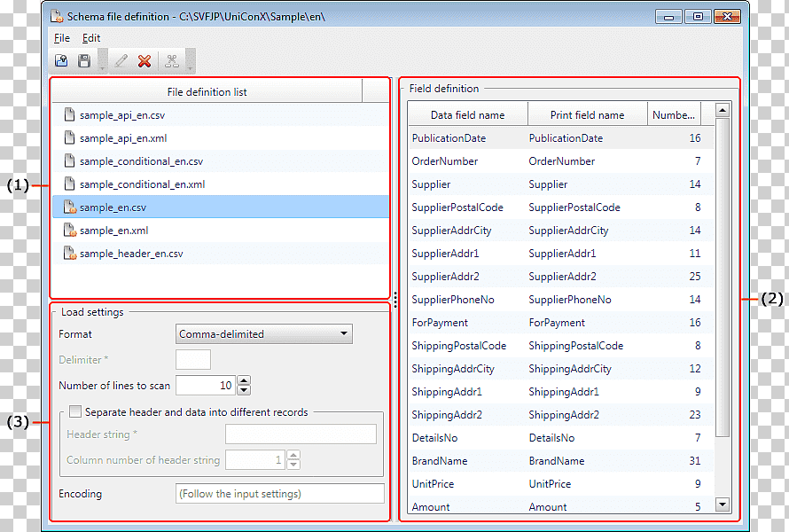Increase Number of lines to scan
This screenshot has height=532, width=789.
point(244,380)
